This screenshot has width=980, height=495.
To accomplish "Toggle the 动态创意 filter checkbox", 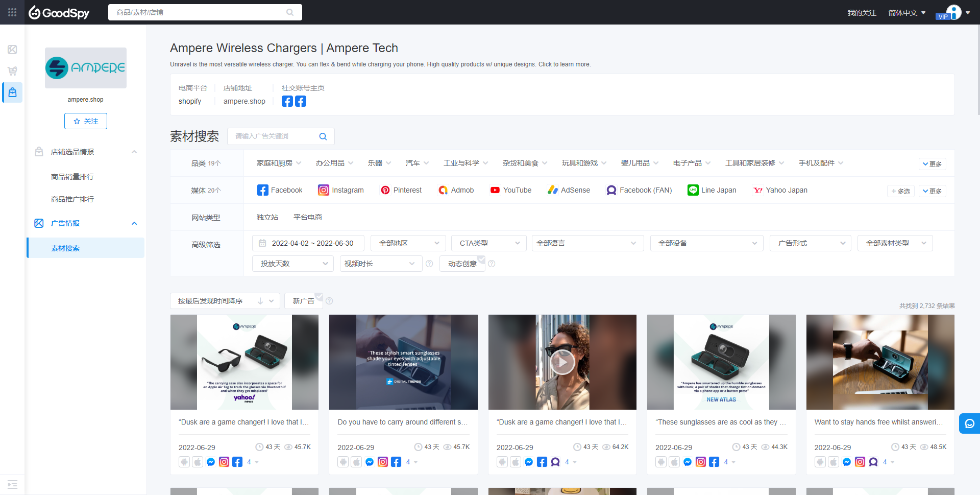I will (462, 264).
